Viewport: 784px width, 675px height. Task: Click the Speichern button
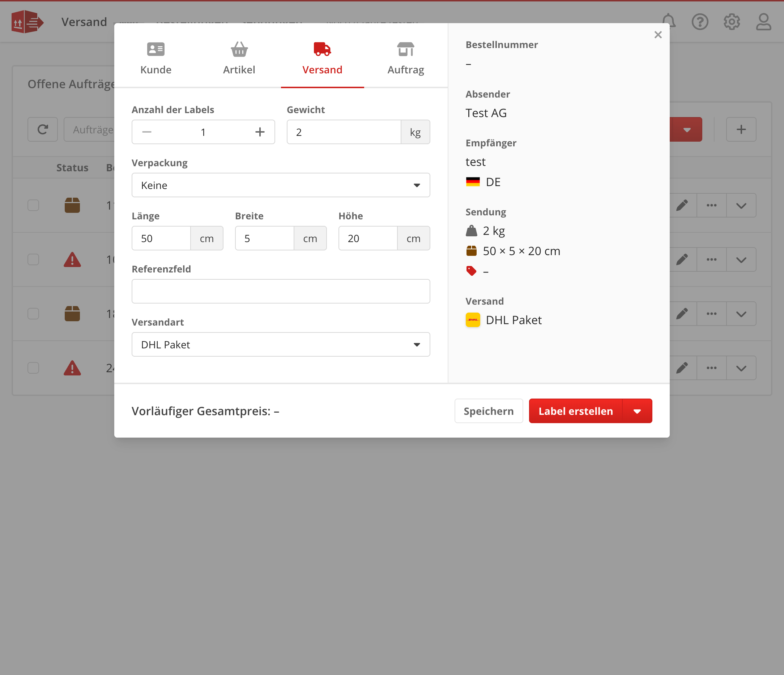tap(489, 411)
